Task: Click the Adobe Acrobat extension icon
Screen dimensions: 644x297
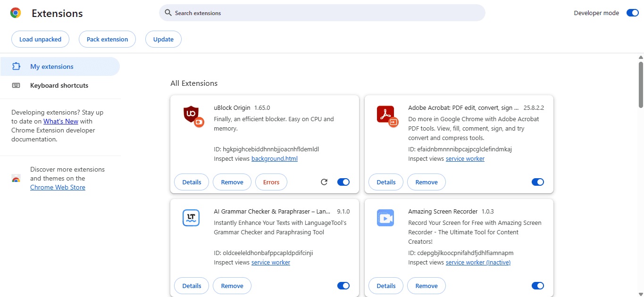Action: [385, 114]
